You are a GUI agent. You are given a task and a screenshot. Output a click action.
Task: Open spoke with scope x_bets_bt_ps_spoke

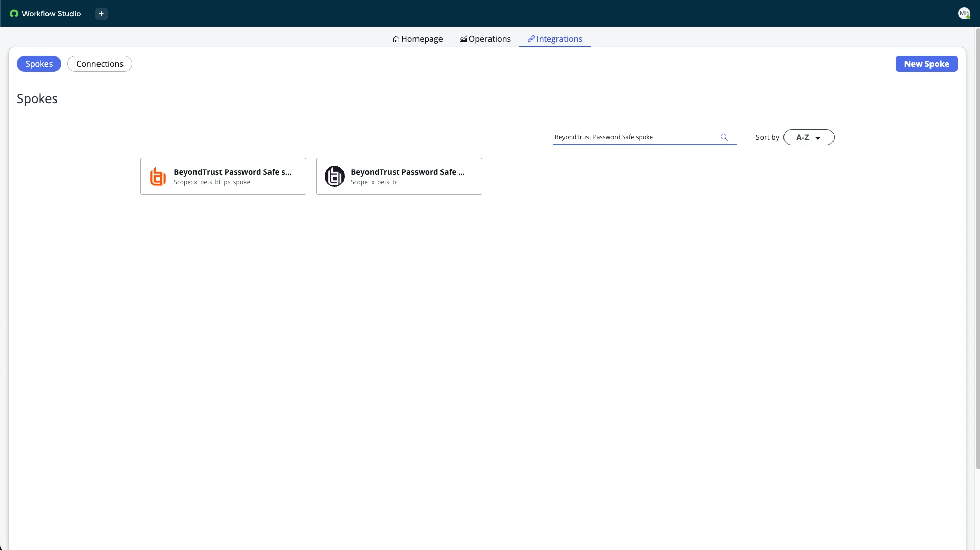coord(223,176)
